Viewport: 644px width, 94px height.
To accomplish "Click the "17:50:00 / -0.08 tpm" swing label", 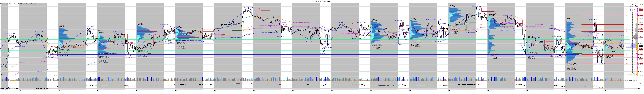I will (203, 43).
